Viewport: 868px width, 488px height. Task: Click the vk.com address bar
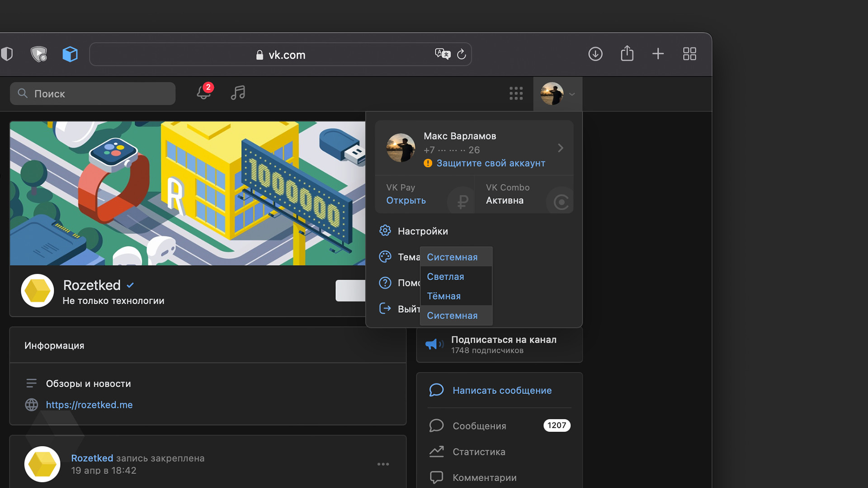(280, 54)
